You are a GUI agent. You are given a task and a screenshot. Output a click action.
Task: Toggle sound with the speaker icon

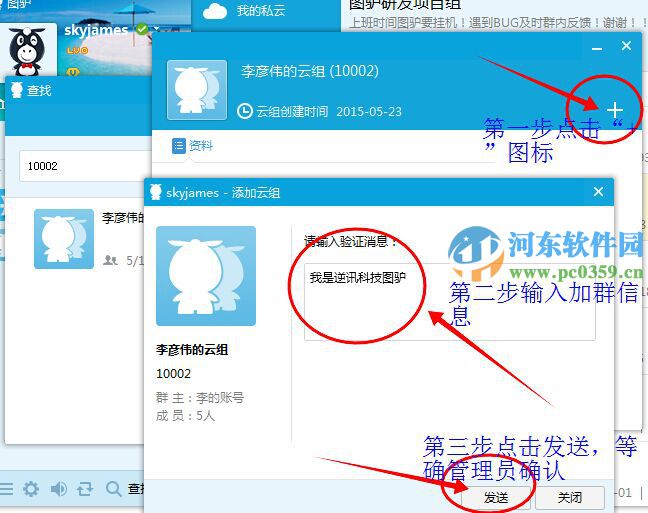click(x=58, y=489)
